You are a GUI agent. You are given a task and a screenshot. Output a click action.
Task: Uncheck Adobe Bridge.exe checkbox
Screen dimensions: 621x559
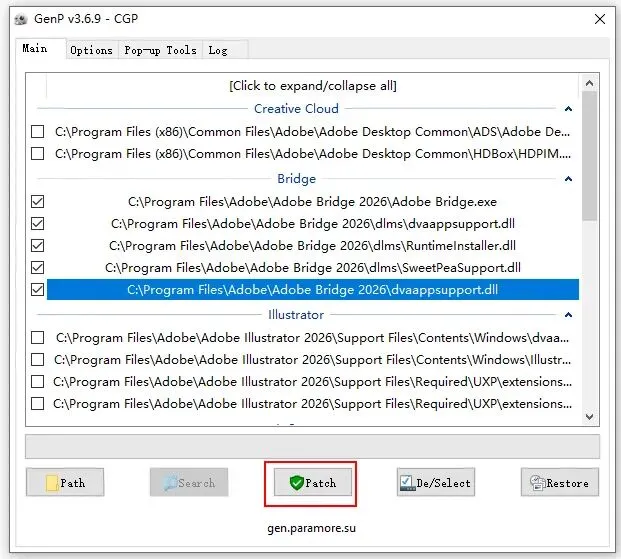click(x=38, y=202)
